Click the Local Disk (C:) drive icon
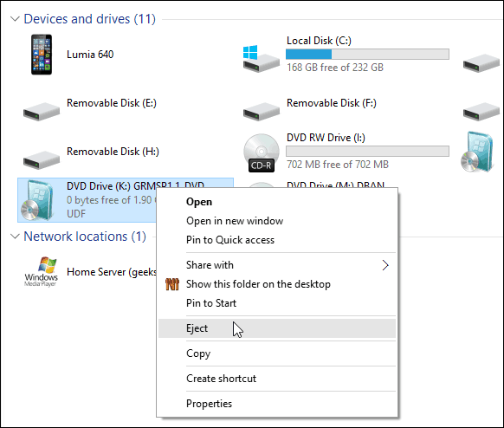Viewport: 504px width, 428px height. [261, 59]
